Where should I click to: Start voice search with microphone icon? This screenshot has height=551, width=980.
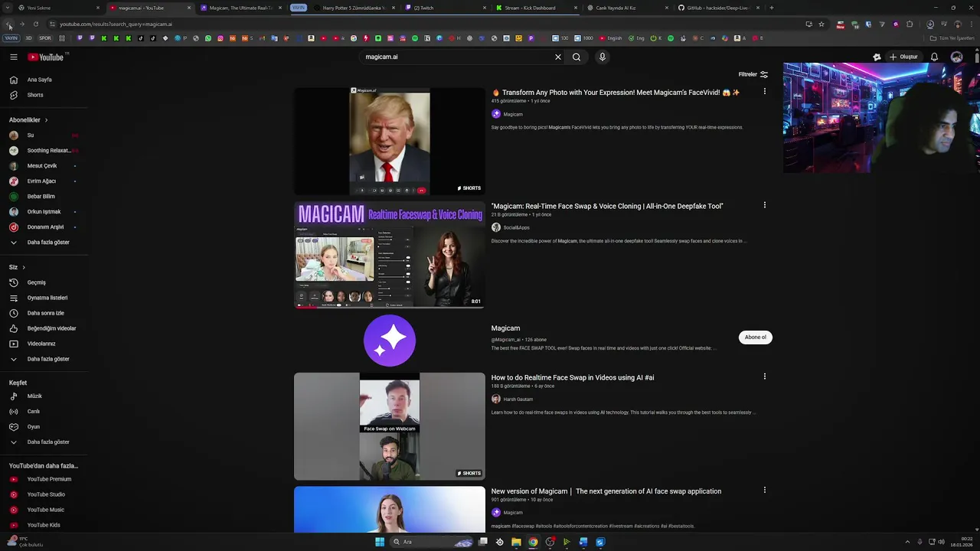coord(603,57)
